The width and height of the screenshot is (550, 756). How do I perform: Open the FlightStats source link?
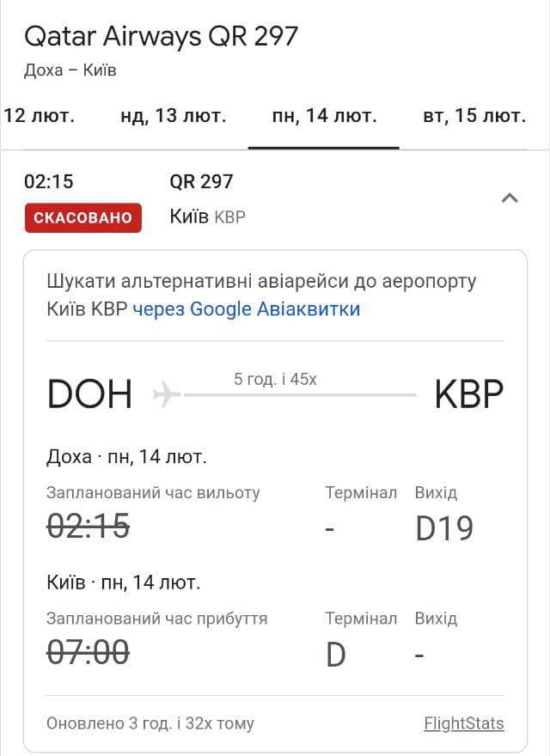463,723
